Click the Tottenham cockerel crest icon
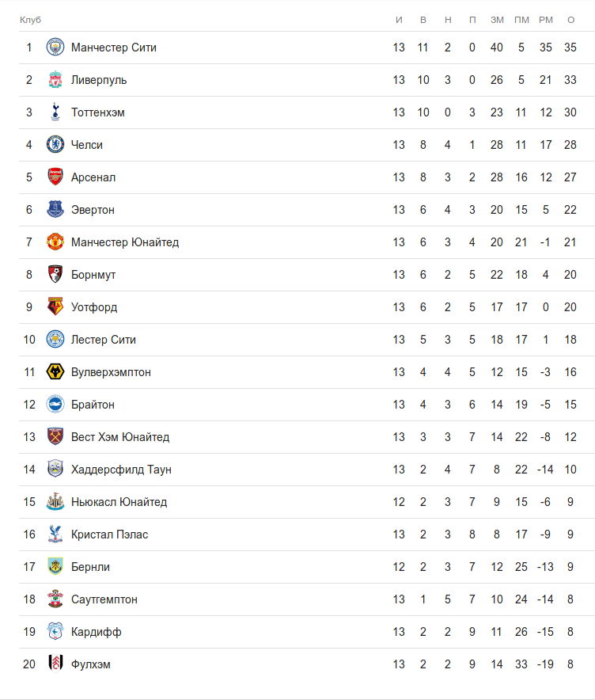The width and height of the screenshot is (595, 700). (55, 112)
